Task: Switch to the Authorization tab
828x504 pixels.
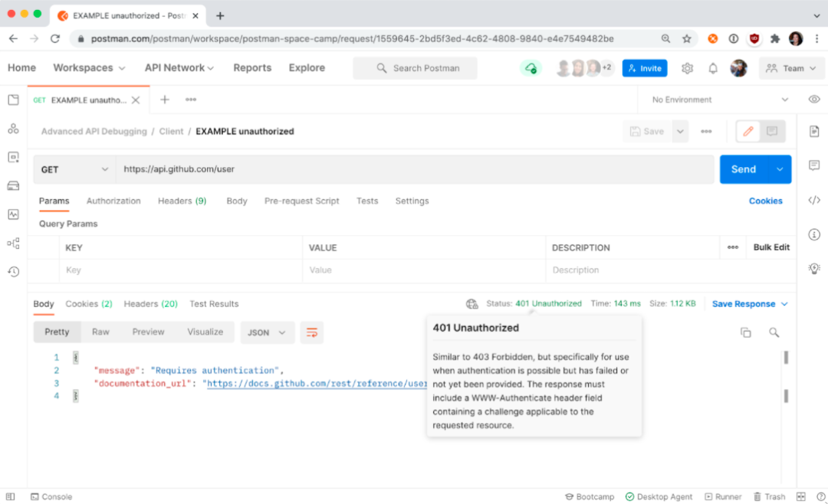Action: point(113,201)
